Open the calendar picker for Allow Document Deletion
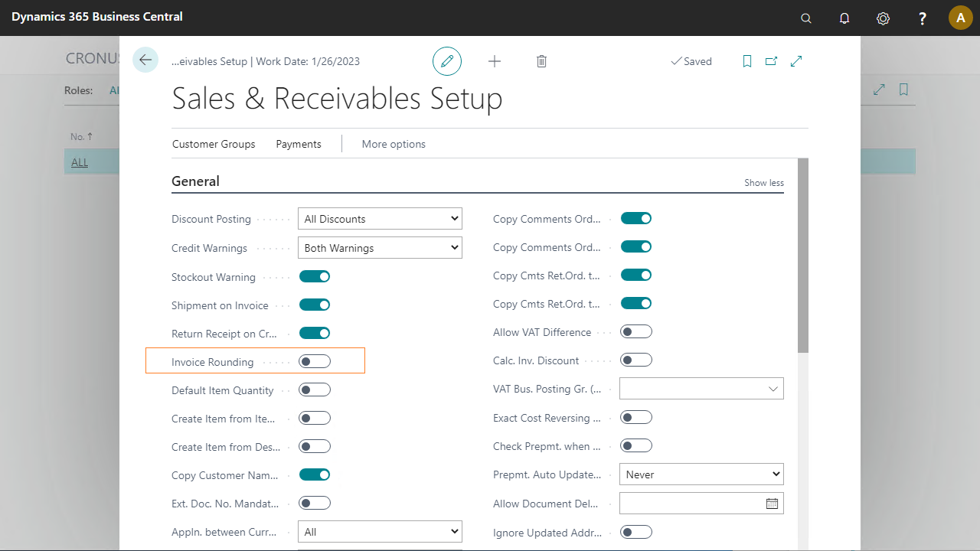980x551 pixels. pyautogui.click(x=772, y=504)
